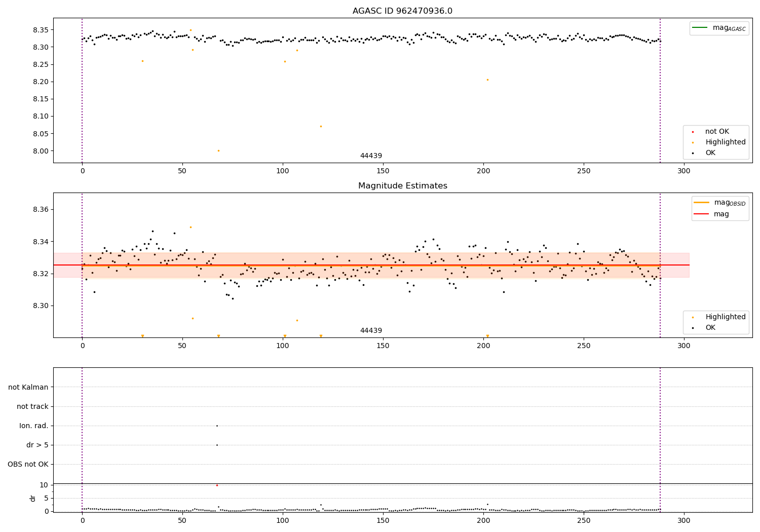Click 'OK' legend entry in top plot
760x532 pixels.
[710, 153]
